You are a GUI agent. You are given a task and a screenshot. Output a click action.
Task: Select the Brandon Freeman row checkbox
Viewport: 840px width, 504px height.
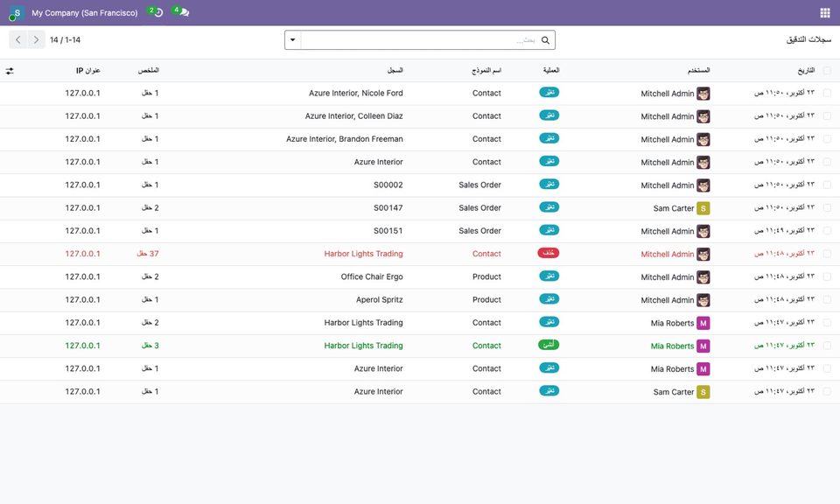tap(827, 139)
